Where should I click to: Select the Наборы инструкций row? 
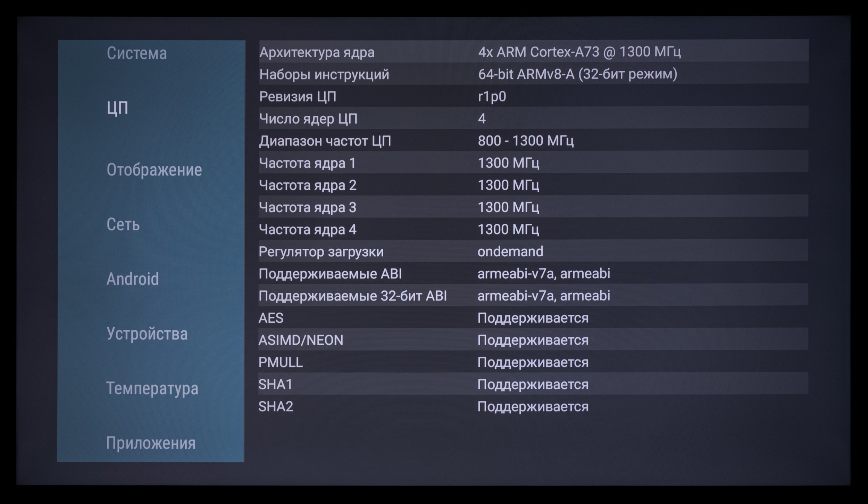tap(533, 74)
